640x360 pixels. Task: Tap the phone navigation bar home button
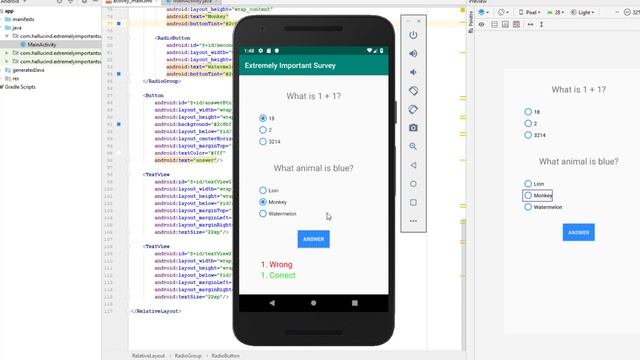(x=313, y=303)
